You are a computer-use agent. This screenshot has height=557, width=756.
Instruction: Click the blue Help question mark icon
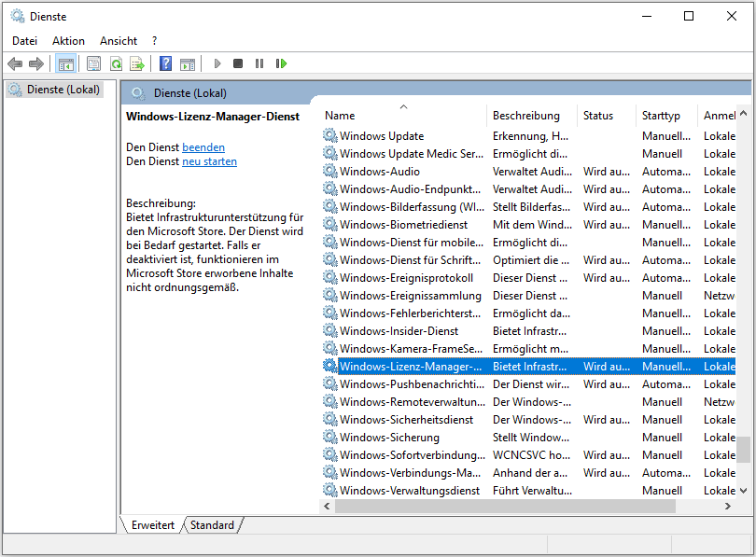coord(165,63)
